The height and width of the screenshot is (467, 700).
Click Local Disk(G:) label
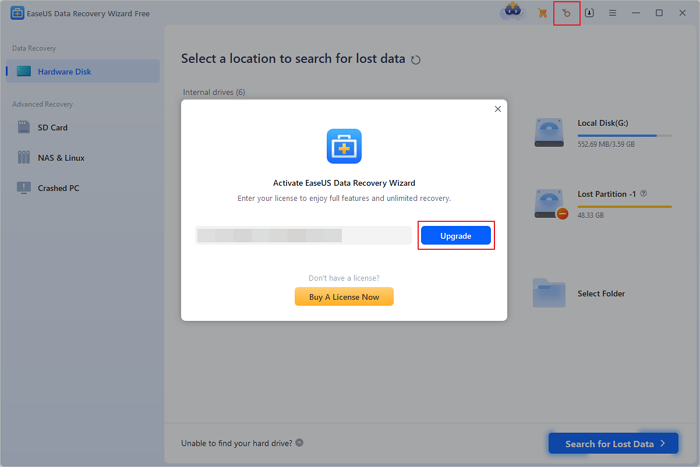coord(603,123)
